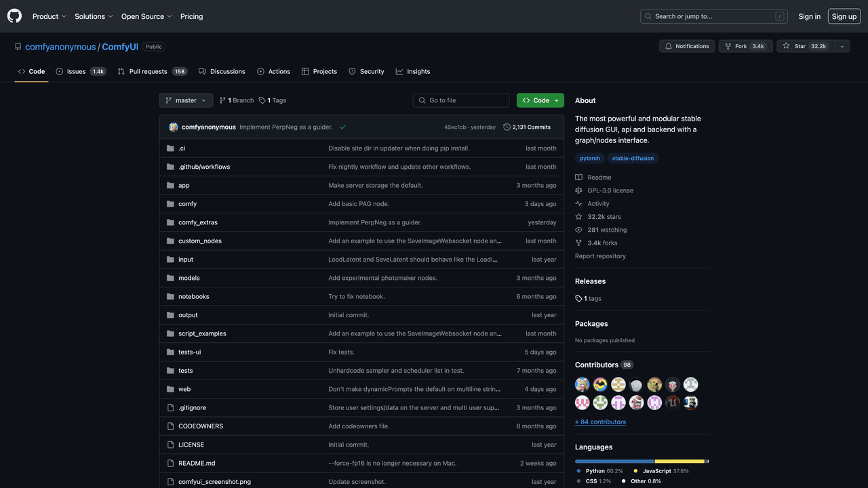Viewport: 868px width, 488px height.
Task: Click first contributor avatar
Action: 582,384
